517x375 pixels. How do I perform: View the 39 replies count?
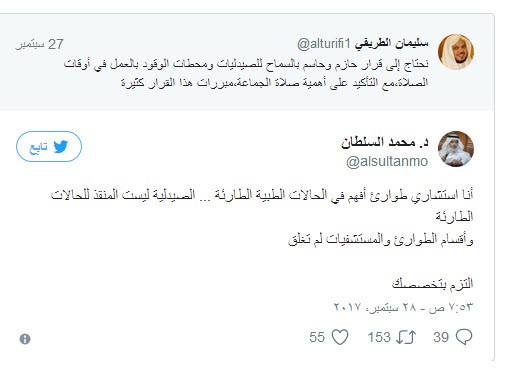(x=441, y=337)
